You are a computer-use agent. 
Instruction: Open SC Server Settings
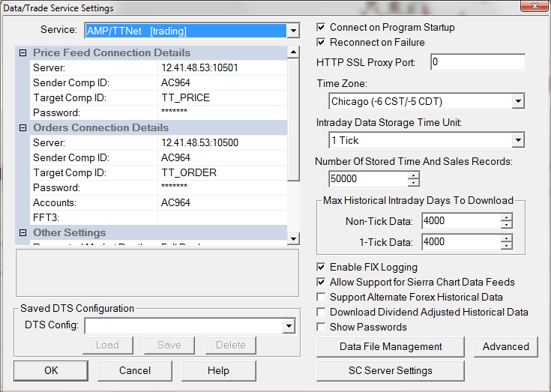point(391,370)
